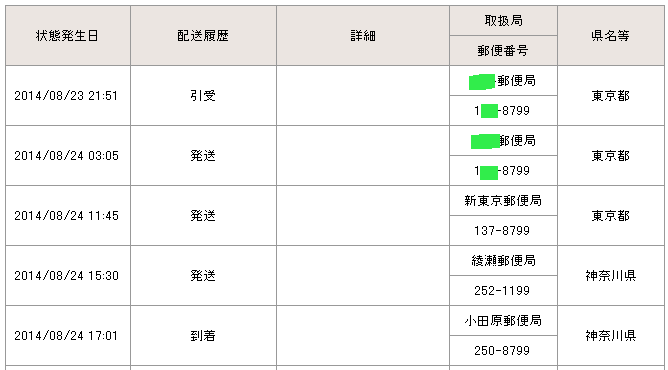
Task: Click the 県名等 column header
Action: [x=610, y=36]
